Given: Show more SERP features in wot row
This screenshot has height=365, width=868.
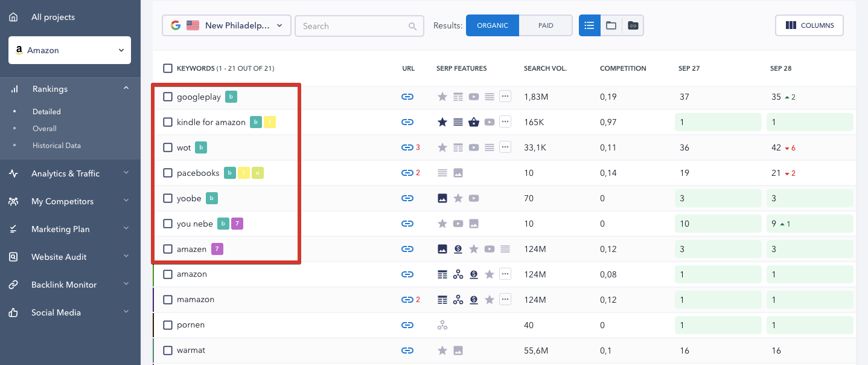Looking at the screenshot, I should pos(505,147).
